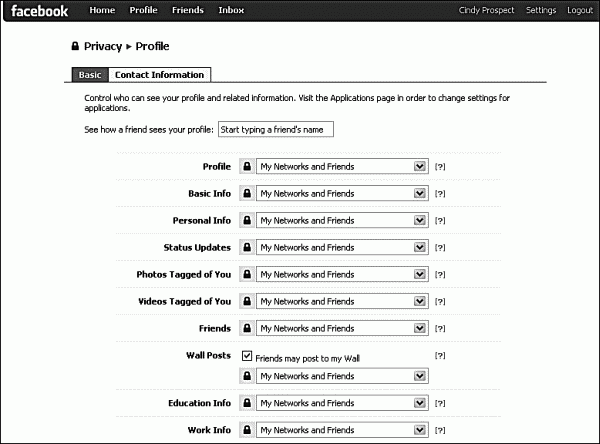Click the help [?] link for Status Updates
Screen dimensions: 600x444
(x=440, y=248)
